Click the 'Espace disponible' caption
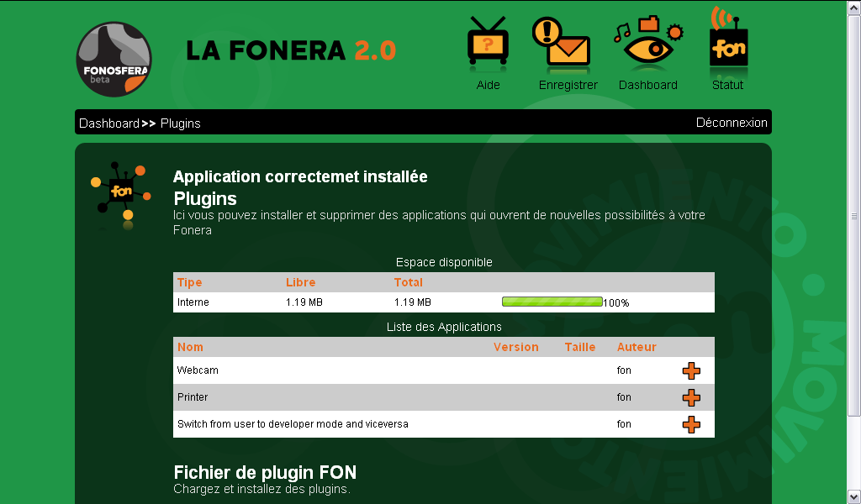Screen dimensions: 861x504 pyautogui.click(x=444, y=262)
